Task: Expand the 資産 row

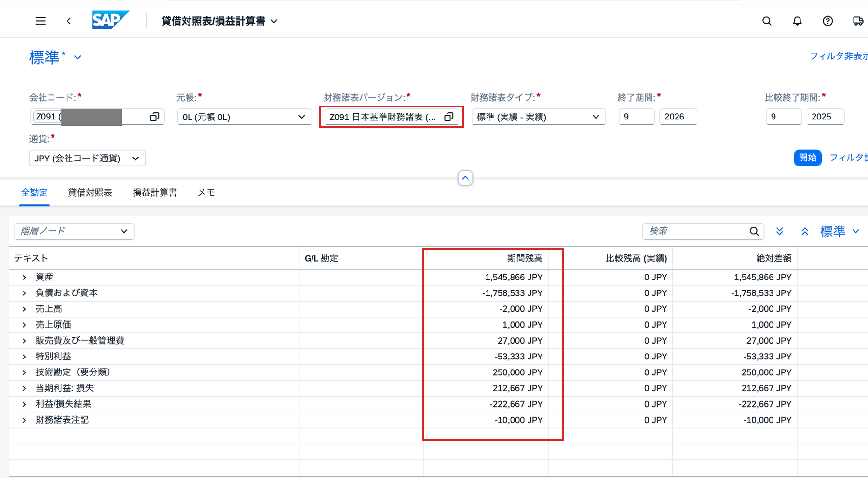Action: [24, 277]
